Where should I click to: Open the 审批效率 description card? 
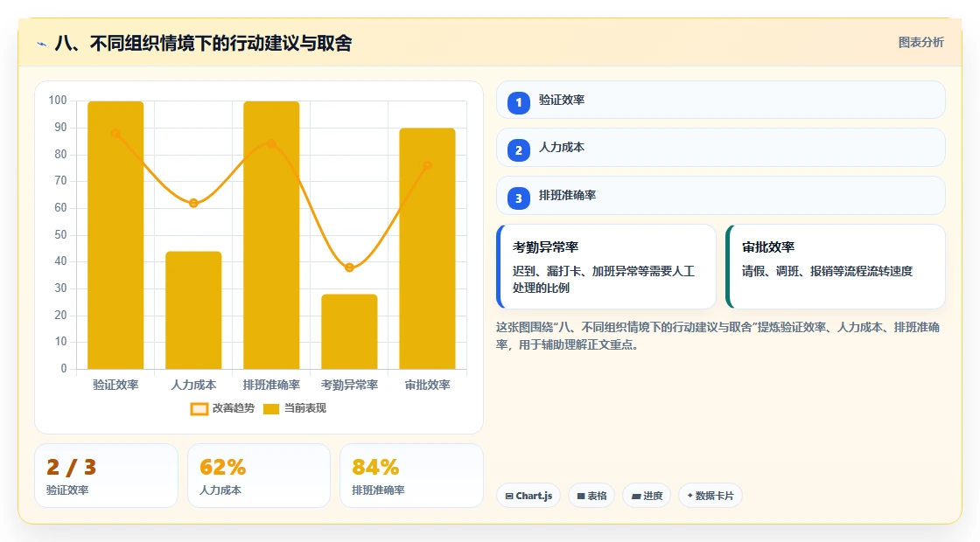[x=836, y=267]
